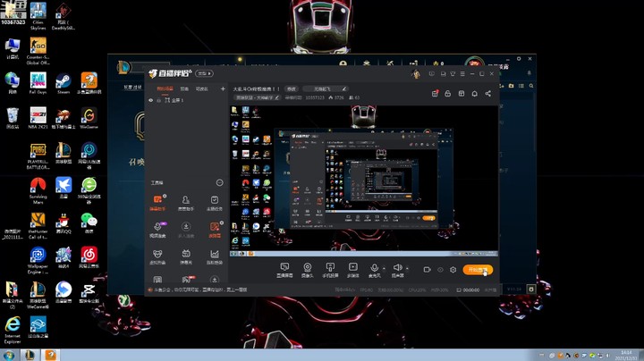
Task: Edit the username field pencil icon
Action: pyautogui.click(x=344, y=88)
